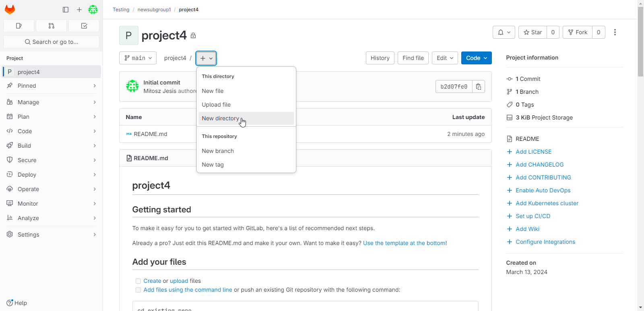Open the blue Code dropdown button
Viewport: 644px width, 311px height.
click(476, 58)
